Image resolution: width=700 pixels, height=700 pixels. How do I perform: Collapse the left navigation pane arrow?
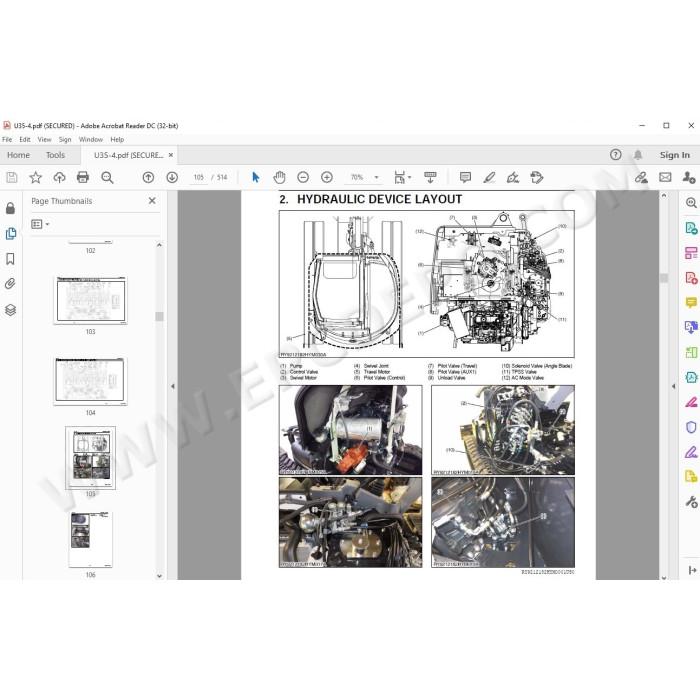[x=173, y=386]
